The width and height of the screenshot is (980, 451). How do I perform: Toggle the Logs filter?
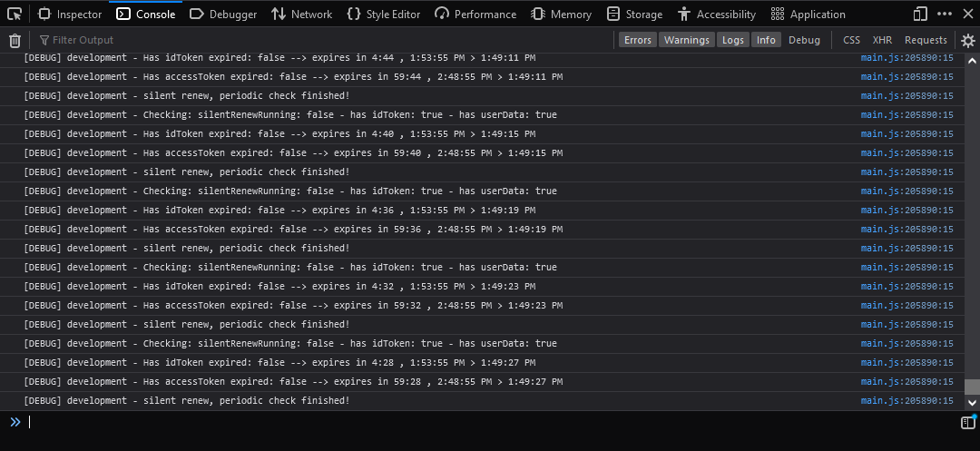click(x=732, y=40)
